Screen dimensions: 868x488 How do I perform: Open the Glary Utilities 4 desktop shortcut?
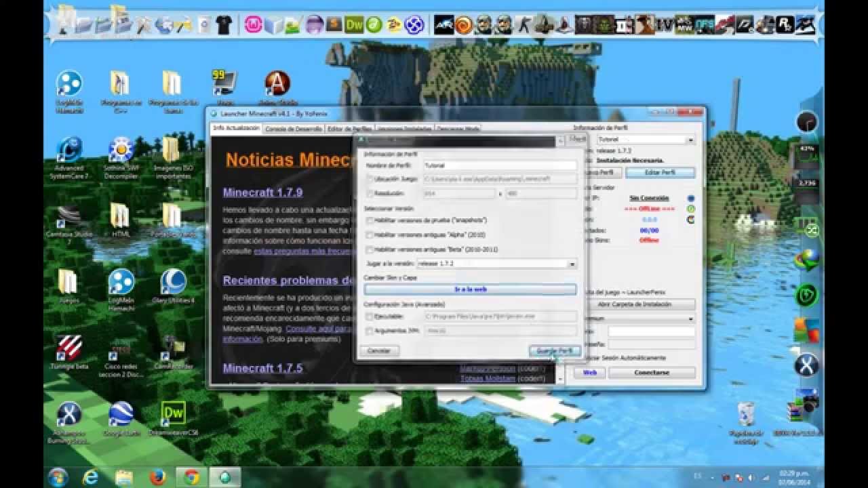pyautogui.click(x=173, y=286)
